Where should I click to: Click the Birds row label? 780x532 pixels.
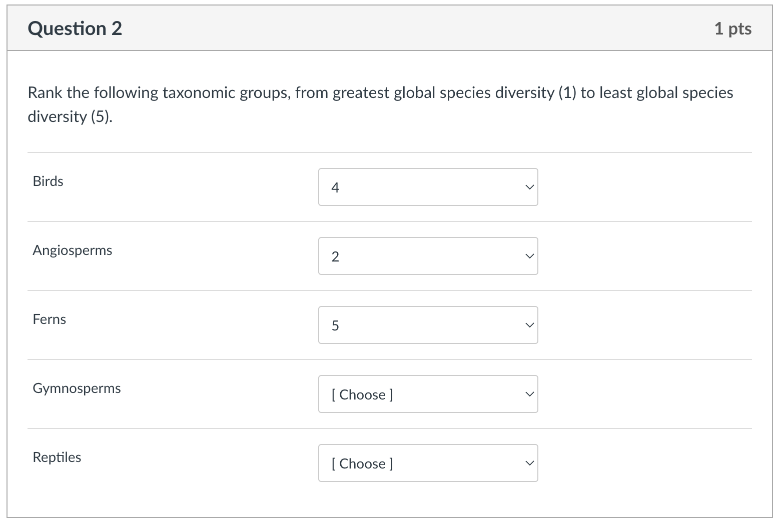click(x=48, y=181)
